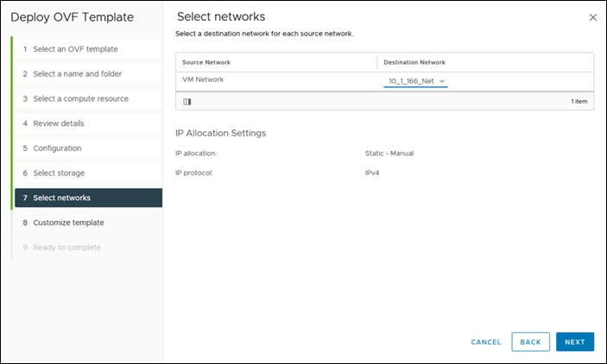Click the IPv4 protocol value
607x364 pixels.
(372, 173)
